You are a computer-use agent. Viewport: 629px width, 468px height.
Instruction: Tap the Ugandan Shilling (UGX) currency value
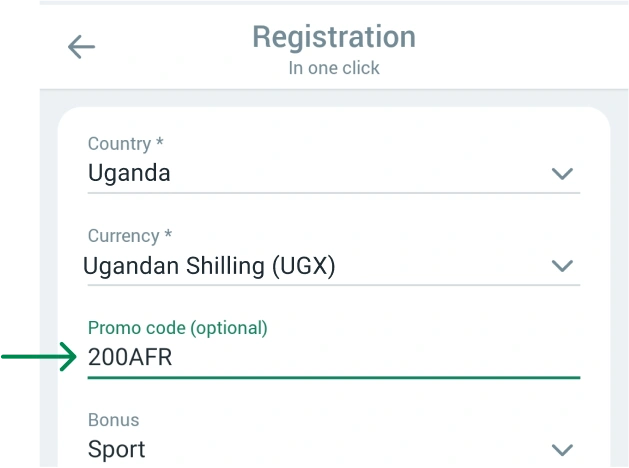pos(209,266)
